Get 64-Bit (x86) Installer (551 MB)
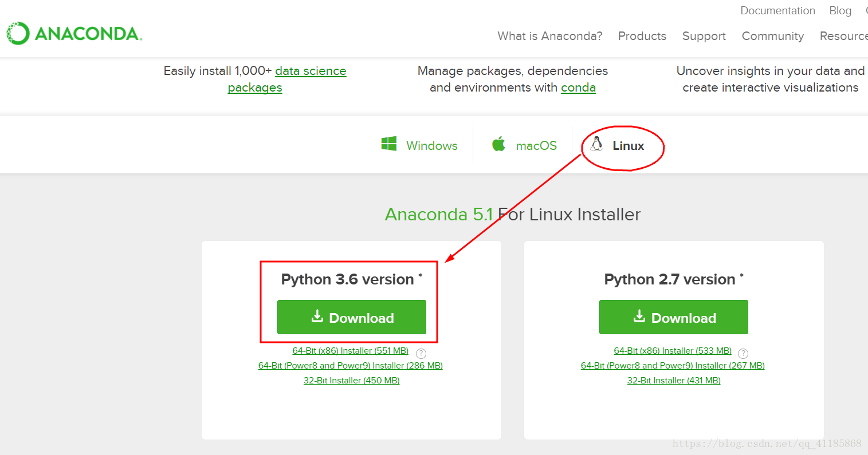Viewport: 868px width, 455px height. pos(351,351)
